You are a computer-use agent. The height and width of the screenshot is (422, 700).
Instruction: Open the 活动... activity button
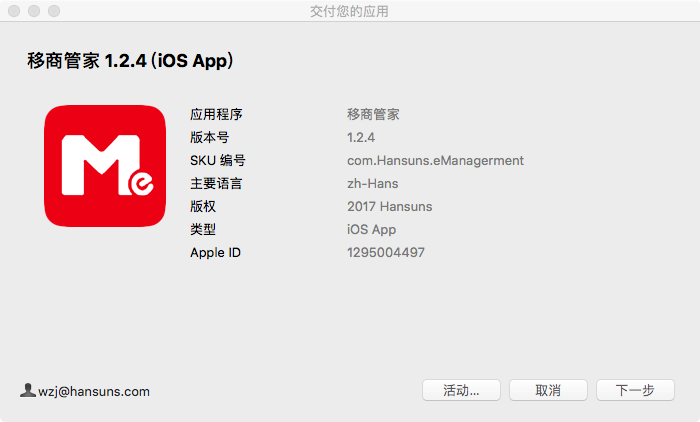coord(461,390)
